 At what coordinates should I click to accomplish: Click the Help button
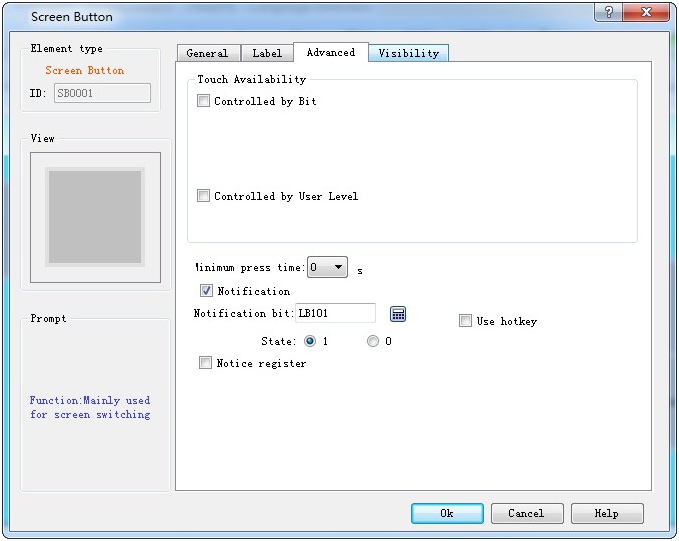coord(606,513)
